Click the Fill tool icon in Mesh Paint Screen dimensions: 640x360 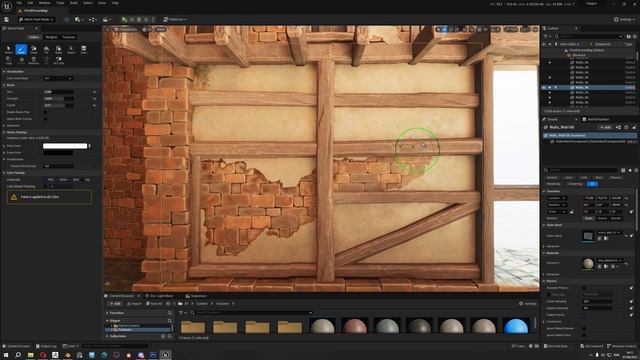46,49
